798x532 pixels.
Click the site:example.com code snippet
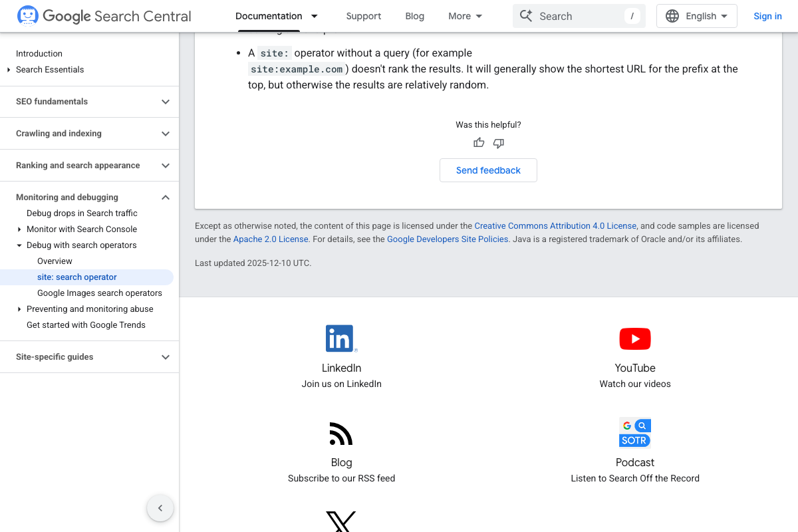297,69
